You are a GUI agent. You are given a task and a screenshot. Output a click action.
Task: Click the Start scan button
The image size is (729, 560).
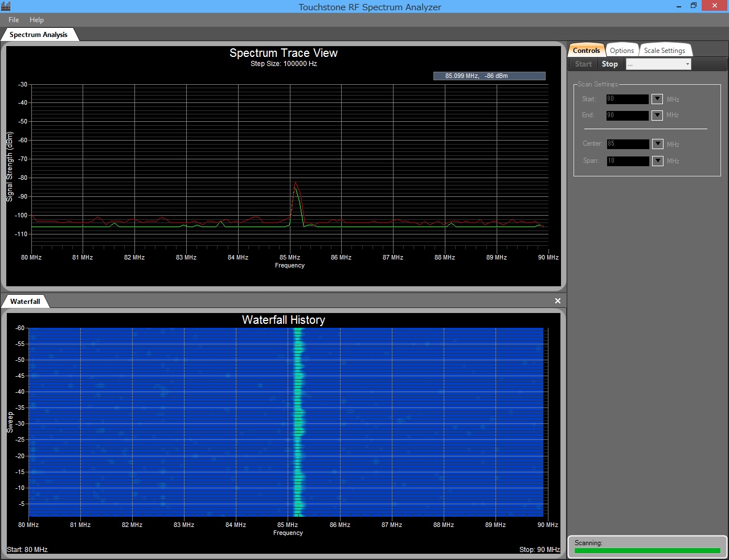(x=583, y=64)
